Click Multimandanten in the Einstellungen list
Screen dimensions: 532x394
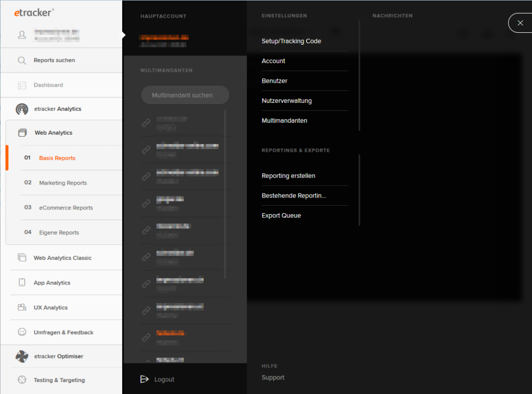[284, 121]
